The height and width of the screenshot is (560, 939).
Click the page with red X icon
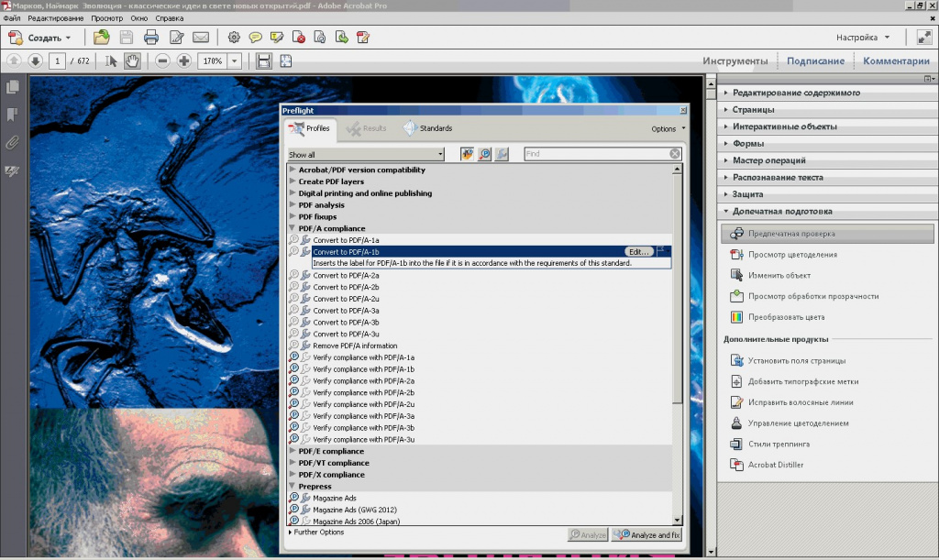click(x=298, y=38)
